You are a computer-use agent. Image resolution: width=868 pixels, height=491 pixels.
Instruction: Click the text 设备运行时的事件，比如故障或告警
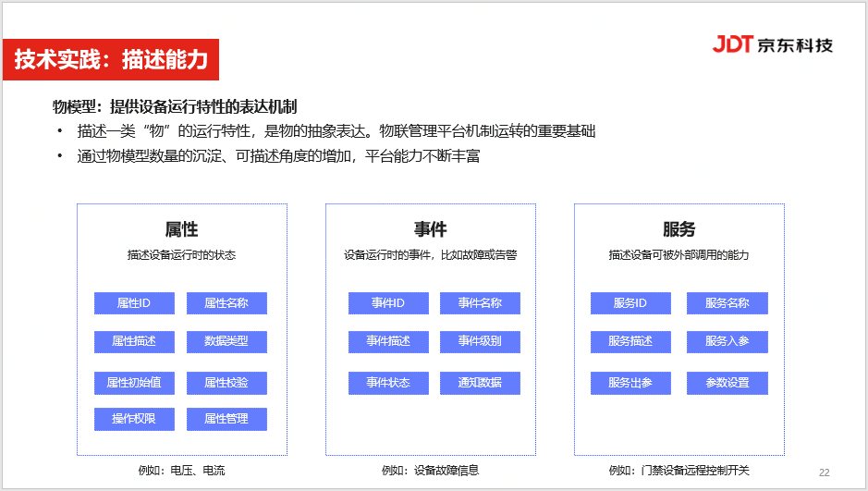(x=430, y=255)
